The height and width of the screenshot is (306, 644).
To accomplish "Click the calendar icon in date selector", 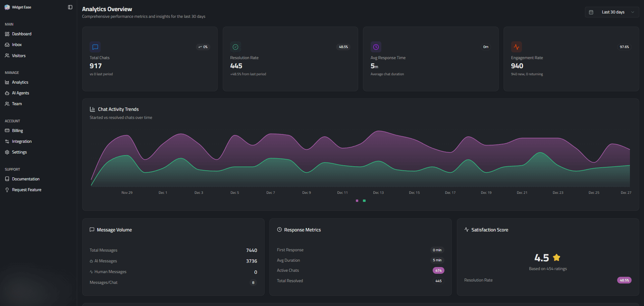I will [x=591, y=12].
